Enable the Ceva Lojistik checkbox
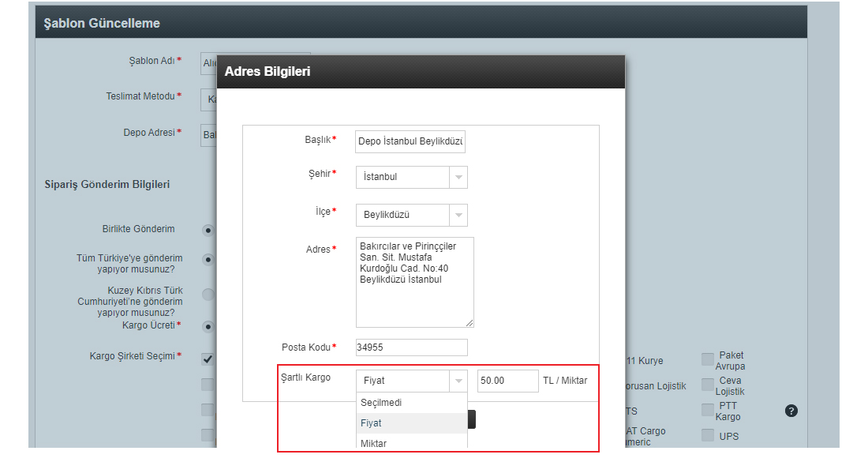868x462 pixels. pos(707,385)
